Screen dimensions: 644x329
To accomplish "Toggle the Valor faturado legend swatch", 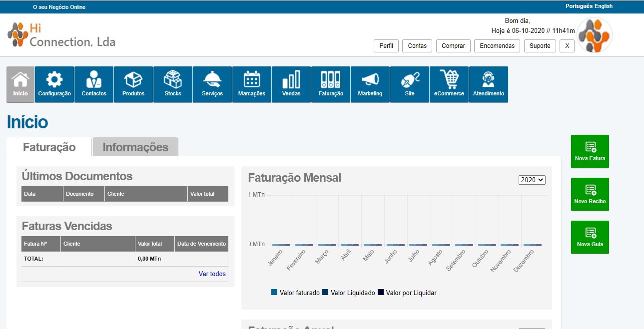I will pos(274,293).
